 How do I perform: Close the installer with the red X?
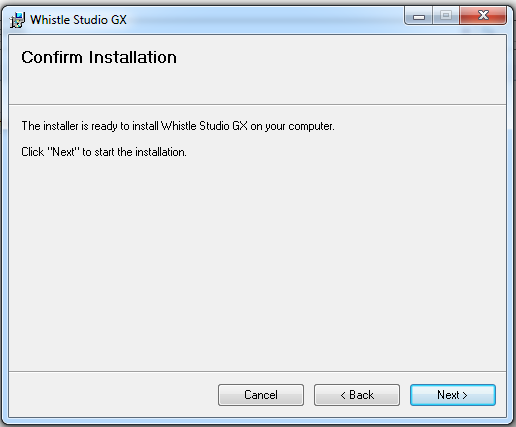pyautogui.click(x=483, y=16)
